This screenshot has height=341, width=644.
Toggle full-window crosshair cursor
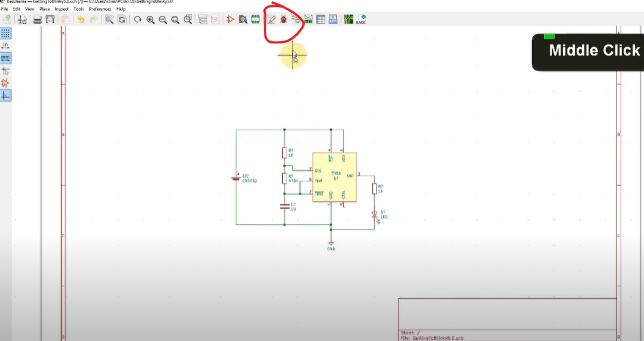(x=6, y=70)
